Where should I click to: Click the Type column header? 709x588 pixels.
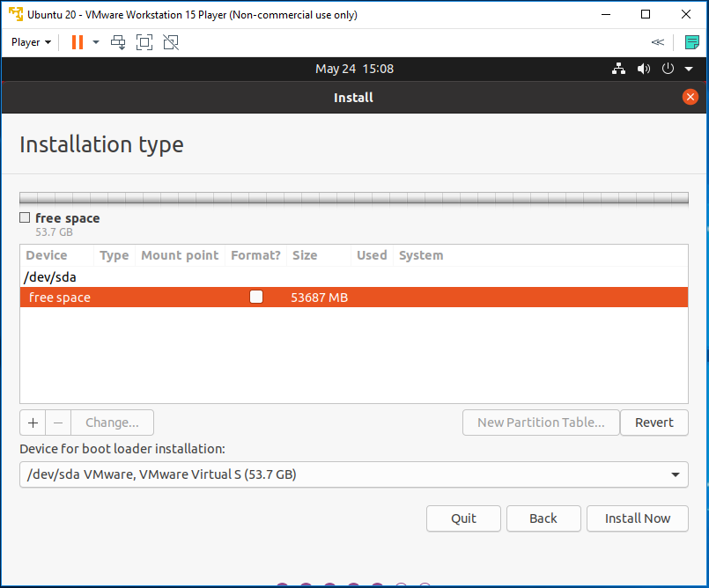pyautogui.click(x=114, y=255)
